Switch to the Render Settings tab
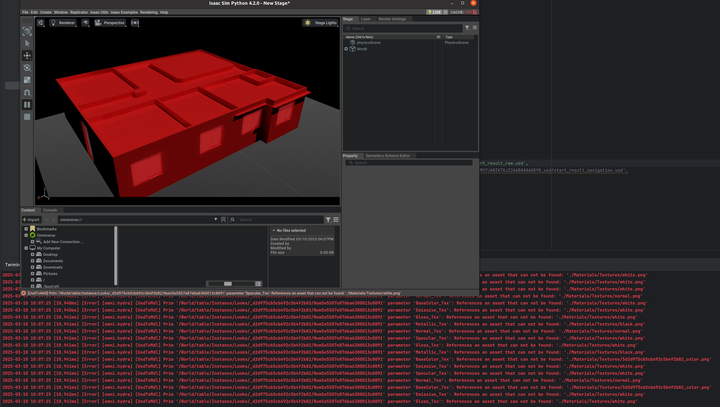The height and width of the screenshot is (407, 720). point(392,19)
